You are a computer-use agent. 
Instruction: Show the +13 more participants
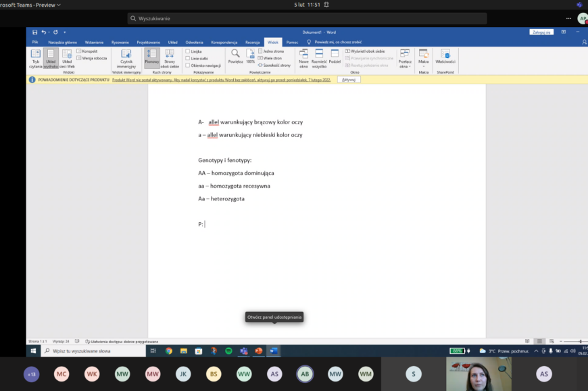click(x=32, y=374)
